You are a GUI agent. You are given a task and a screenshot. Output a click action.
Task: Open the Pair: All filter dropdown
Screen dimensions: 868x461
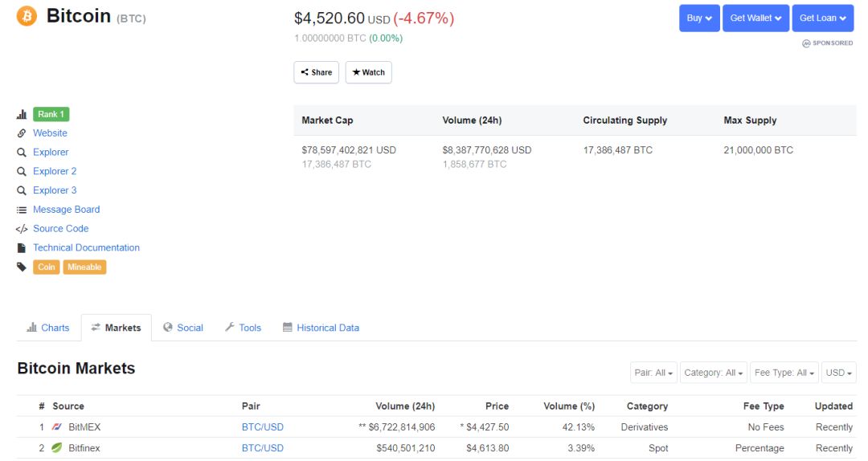pyautogui.click(x=653, y=373)
